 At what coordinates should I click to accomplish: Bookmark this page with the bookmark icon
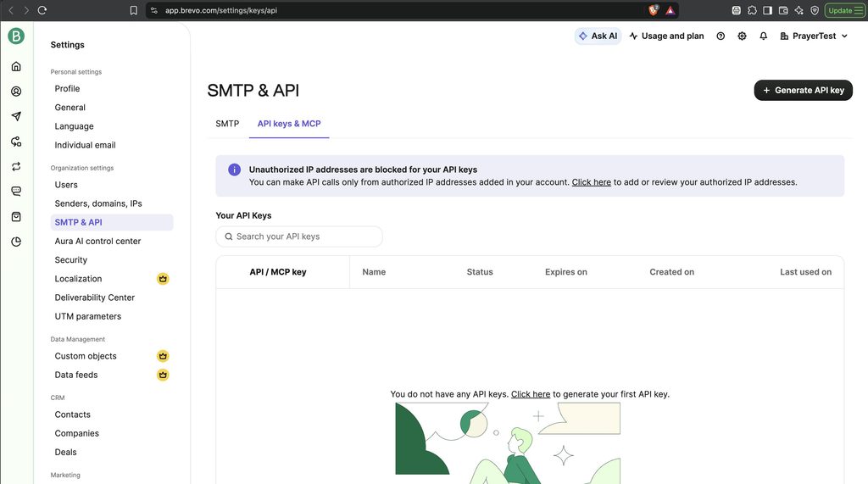tap(133, 10)
